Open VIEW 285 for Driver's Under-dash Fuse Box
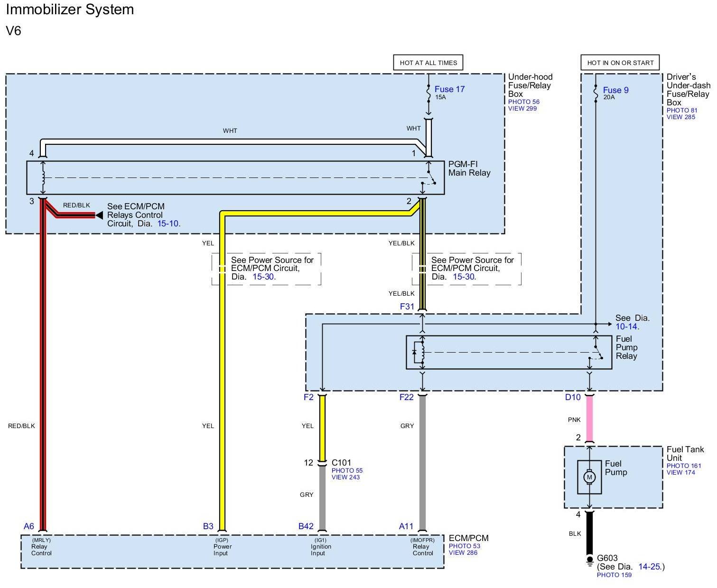This screenshot has width=717, height=588. pos(680,117)
